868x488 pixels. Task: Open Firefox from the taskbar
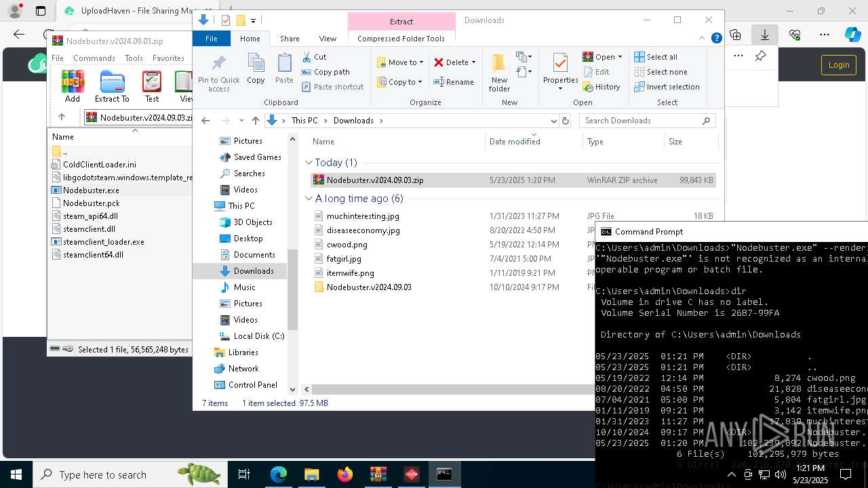345,474
